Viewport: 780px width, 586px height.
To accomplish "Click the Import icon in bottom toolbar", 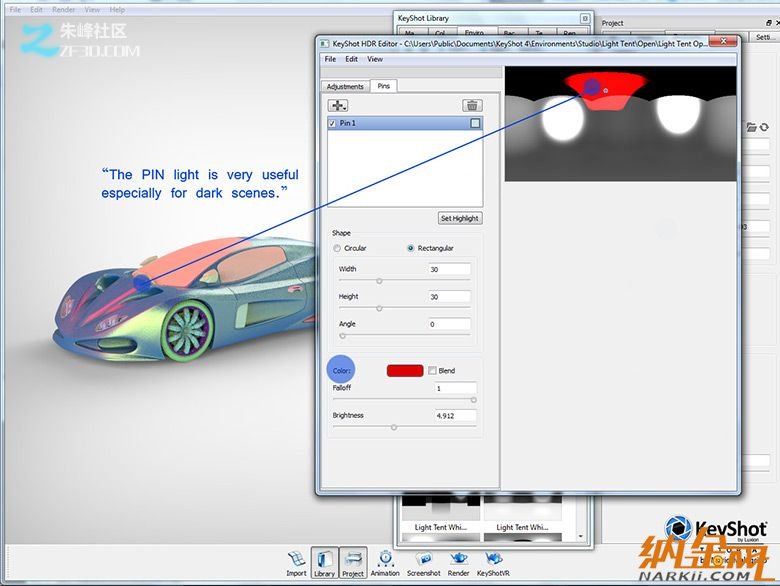I will (x=296, y=560).
